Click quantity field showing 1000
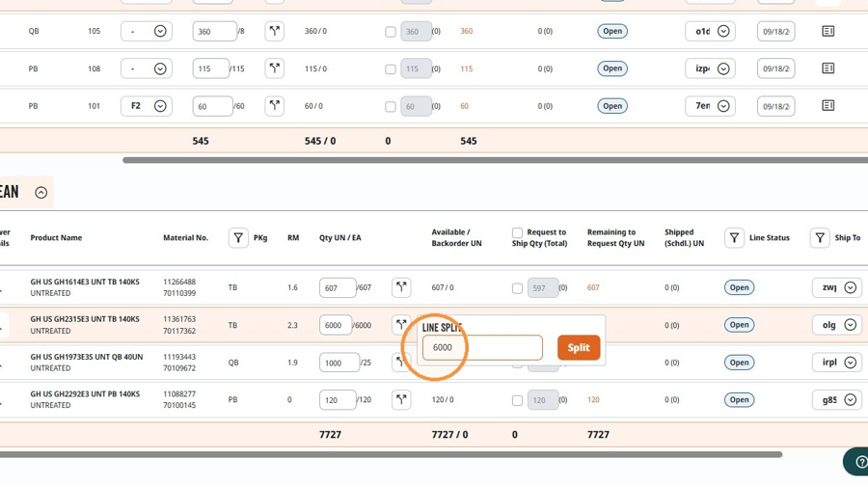The width and height of the screenshot is (868, 485). (x=339, y=363)
